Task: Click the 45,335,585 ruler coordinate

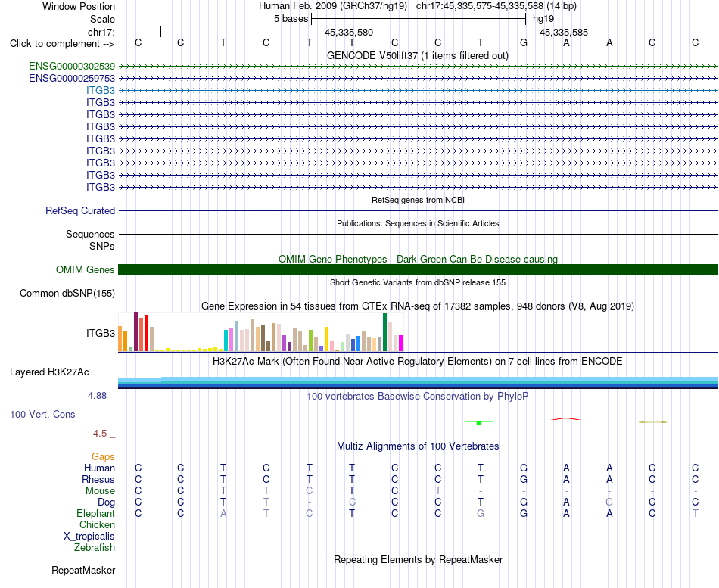Action: (x=564, y=32)
